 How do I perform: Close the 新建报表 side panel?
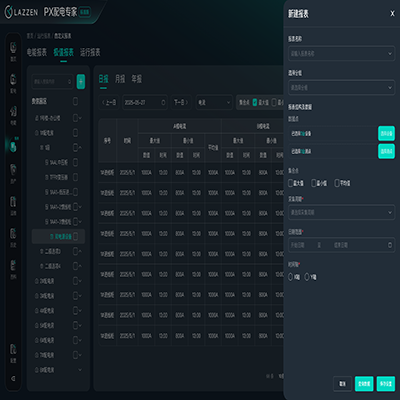[392, 14]
